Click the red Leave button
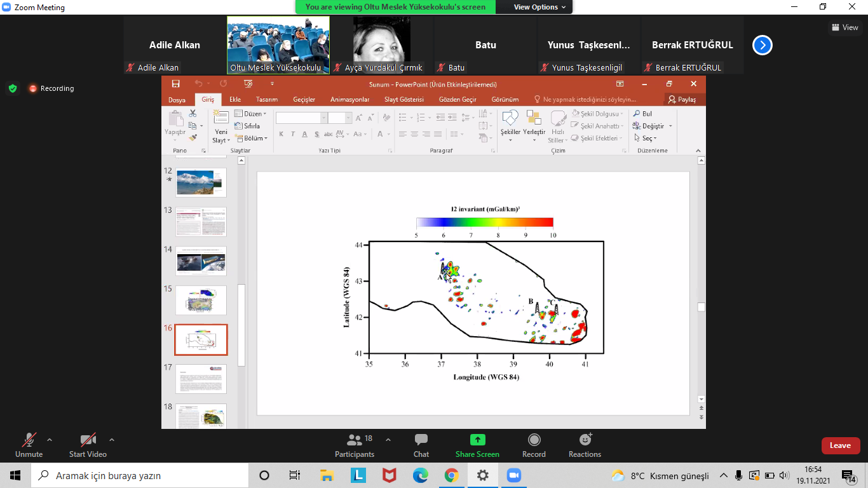 (840, 445)
